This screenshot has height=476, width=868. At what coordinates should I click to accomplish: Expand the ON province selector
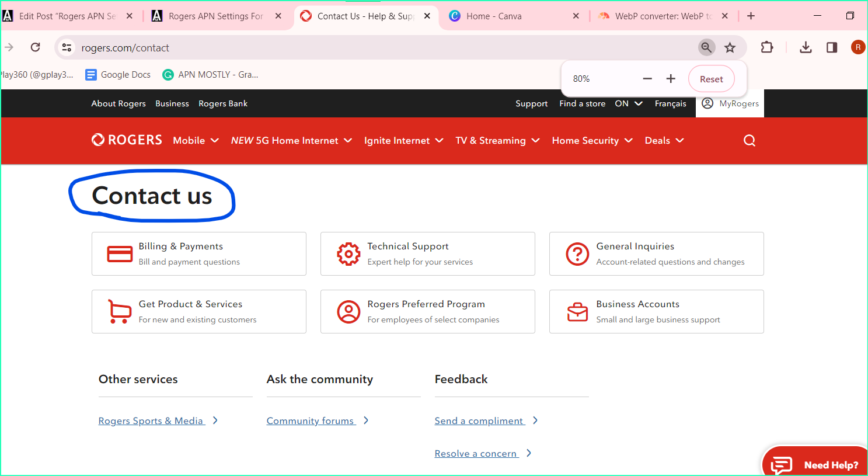coord(628,103)
